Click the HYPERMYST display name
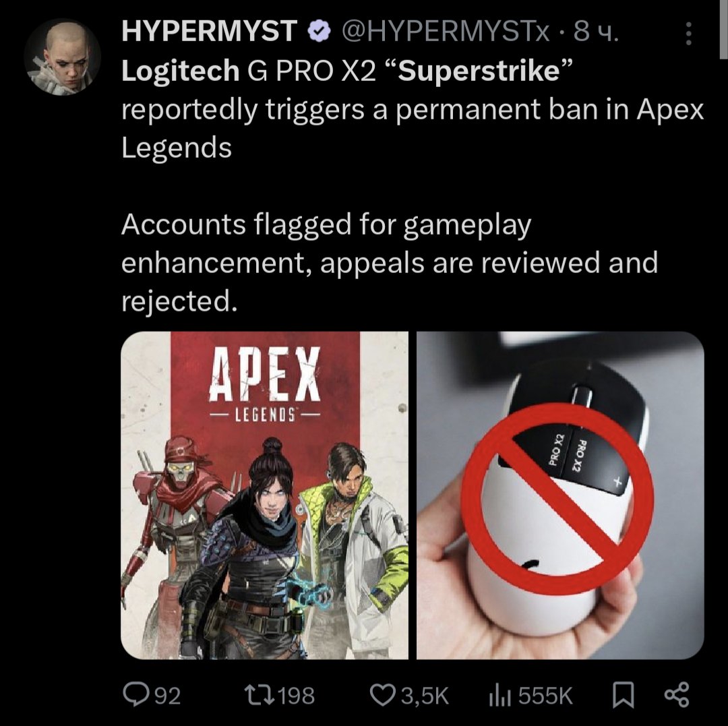This screenshot has height=726, width=728. 210,32
